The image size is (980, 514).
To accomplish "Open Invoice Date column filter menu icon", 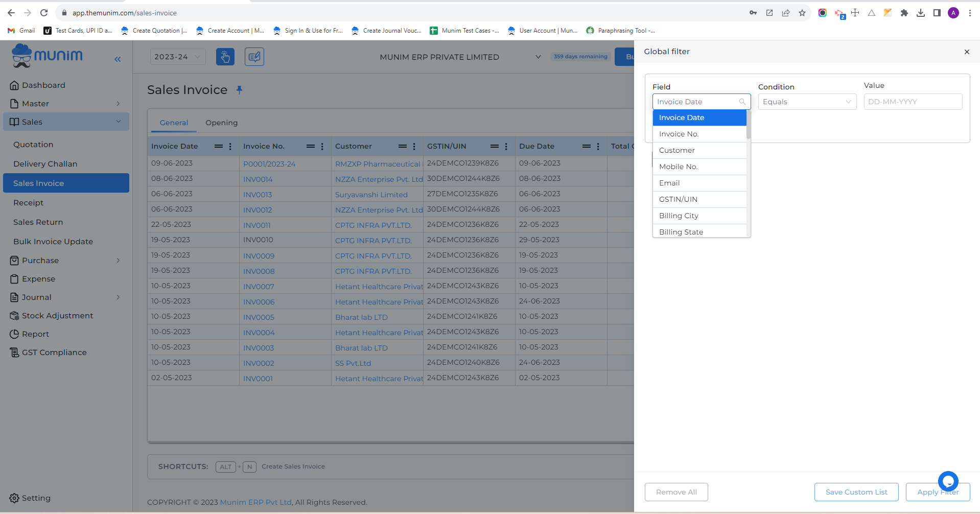I will pos(219,146).
